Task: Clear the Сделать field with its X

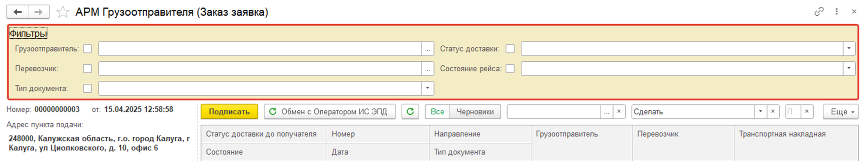Action: click(x=772, y=111)
